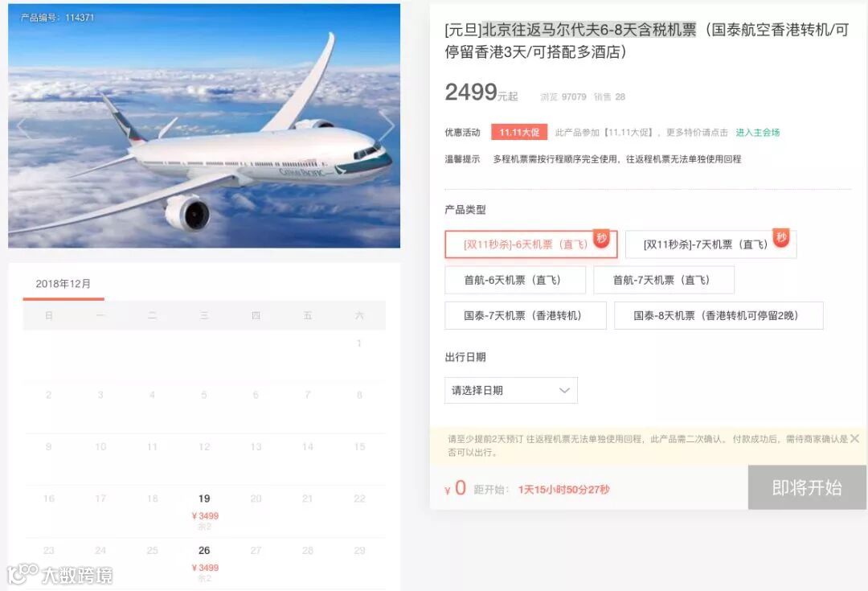868x591 pixels.
Task: Choose 首航-6天机票（直飞）option
Action: point(515,281)
